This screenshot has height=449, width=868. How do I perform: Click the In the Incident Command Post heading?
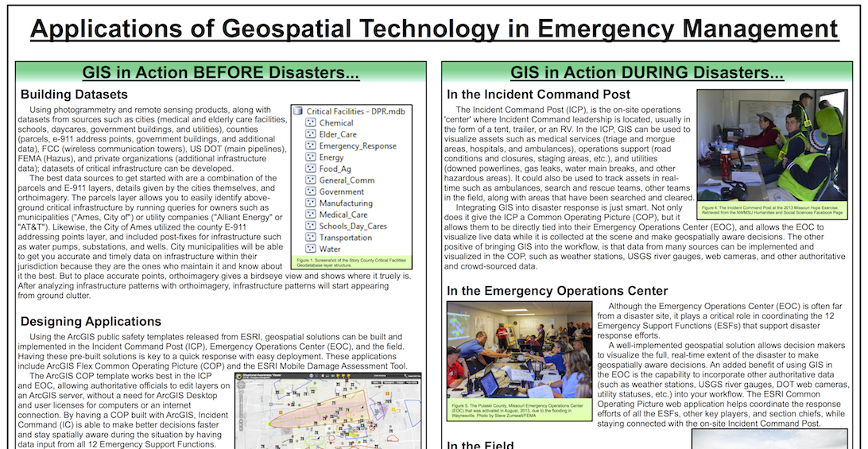click(539, 95)
